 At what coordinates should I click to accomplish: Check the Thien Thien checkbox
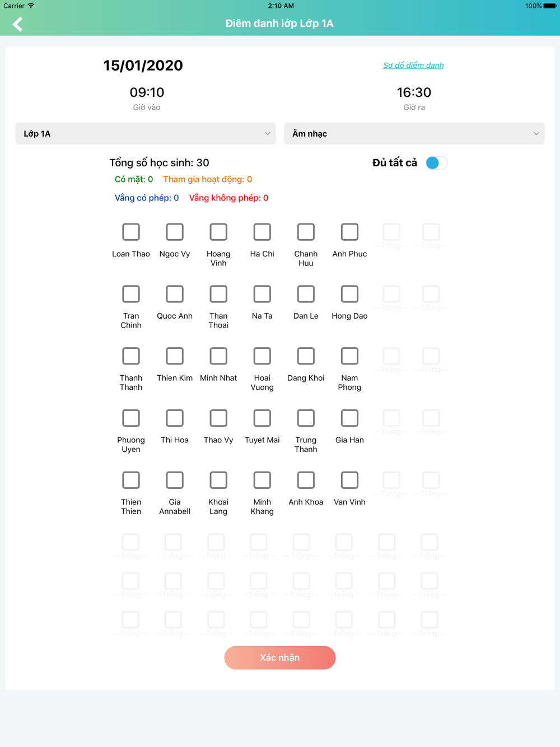coord(131,480)
